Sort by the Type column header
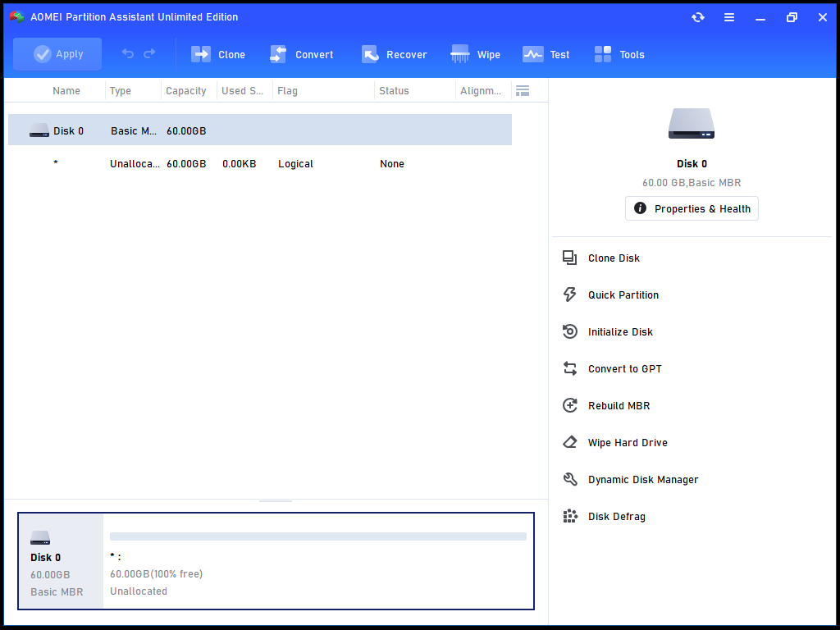Image resolution: width=840 pixels, height=630 pixels. [121, 90]
